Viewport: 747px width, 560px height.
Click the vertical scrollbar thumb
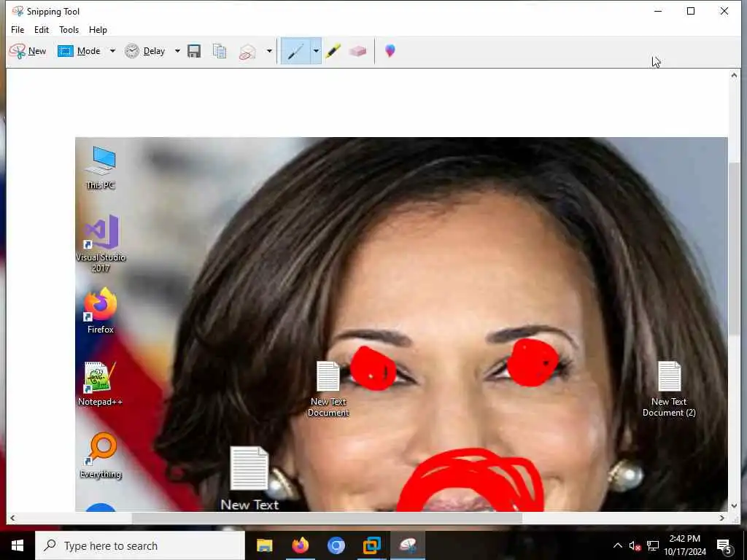click(x=734, y=248)
